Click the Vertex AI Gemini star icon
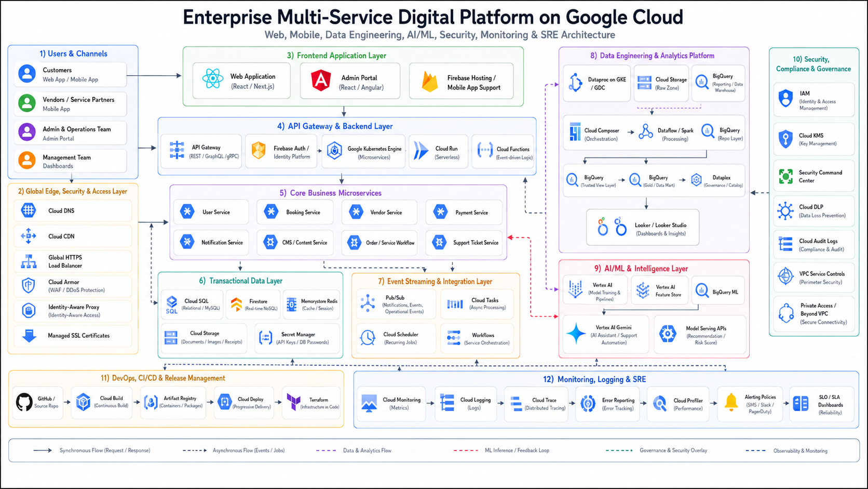The width and height of the screenshot is (868, 489). (x=576, y=334)
